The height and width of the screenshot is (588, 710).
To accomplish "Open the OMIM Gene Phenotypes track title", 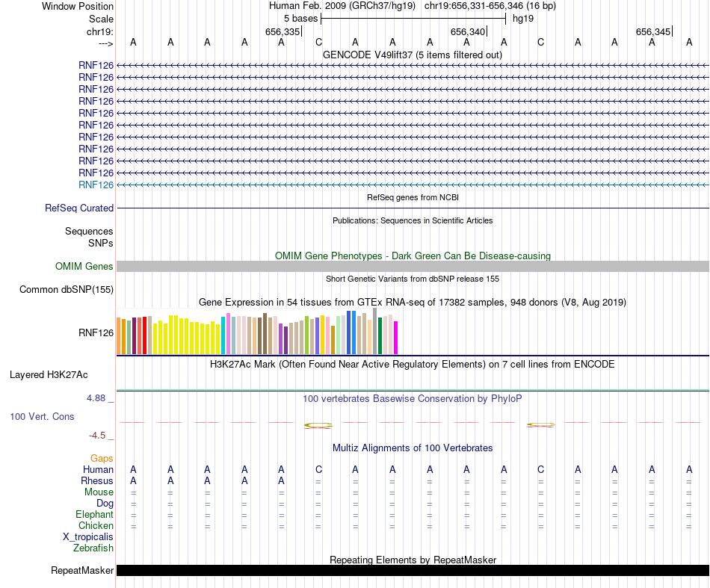I will (x=413, y=256).
